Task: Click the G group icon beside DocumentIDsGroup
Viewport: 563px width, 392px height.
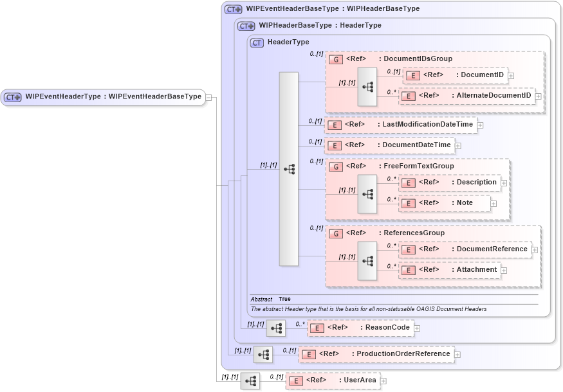Action: click(335, 58)
